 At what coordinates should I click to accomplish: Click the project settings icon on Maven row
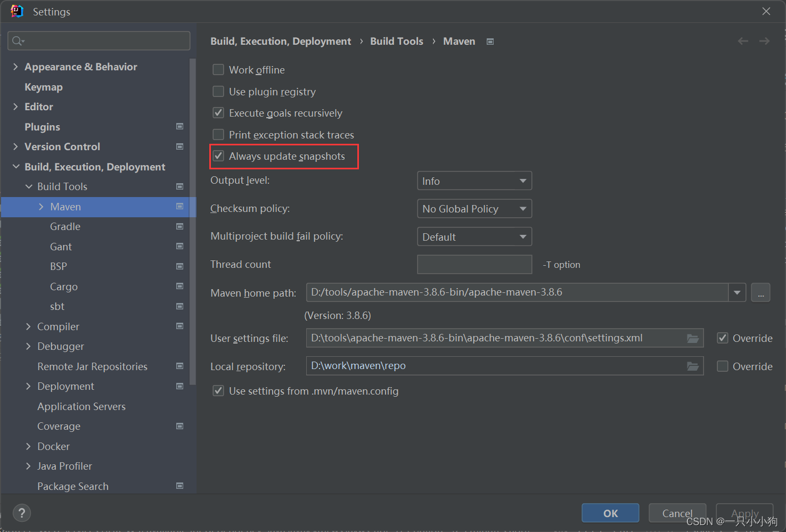pyautogui.click(x=180, y=207)
